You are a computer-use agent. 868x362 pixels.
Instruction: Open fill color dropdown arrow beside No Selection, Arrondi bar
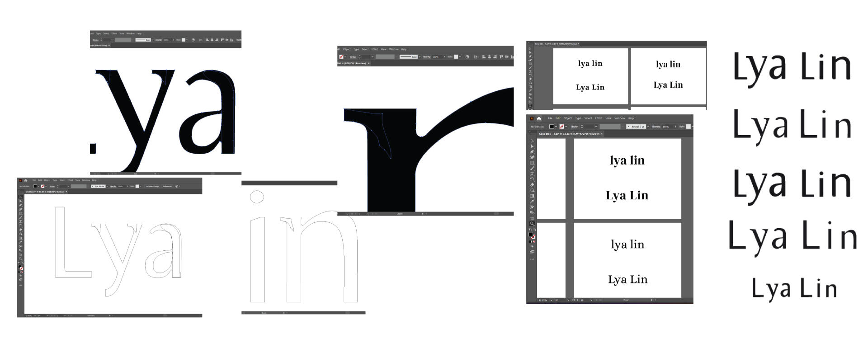coord(556,127)
